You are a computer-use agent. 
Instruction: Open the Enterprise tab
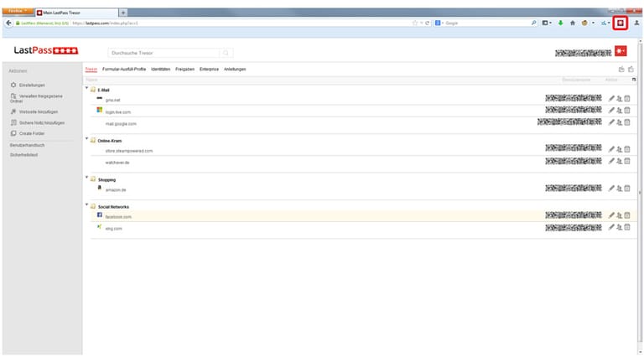coord(209,70)
